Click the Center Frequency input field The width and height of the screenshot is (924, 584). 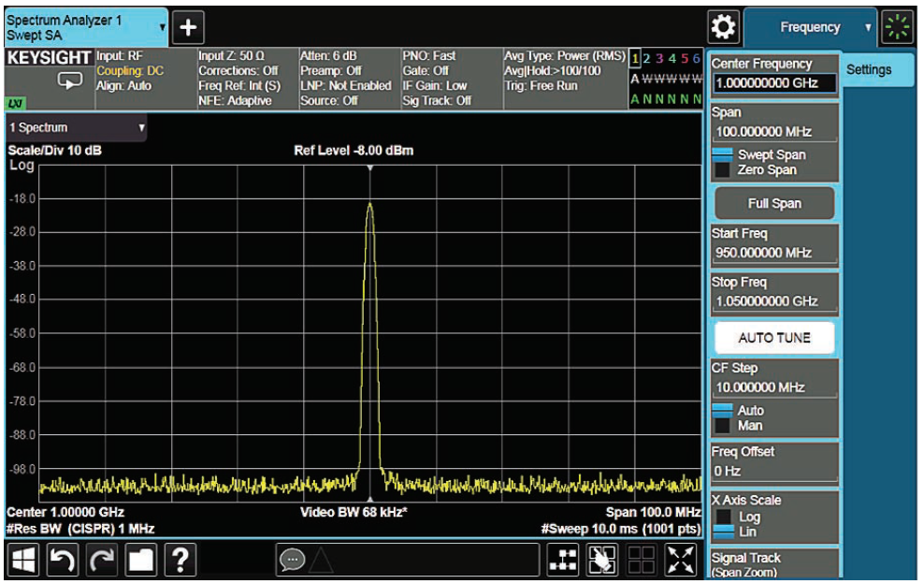coord(774,83)
